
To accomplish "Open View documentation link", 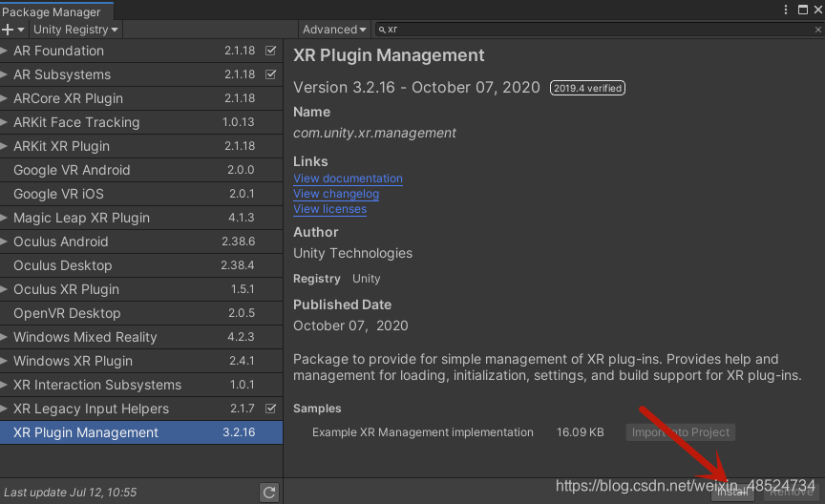I will (348, 178).
